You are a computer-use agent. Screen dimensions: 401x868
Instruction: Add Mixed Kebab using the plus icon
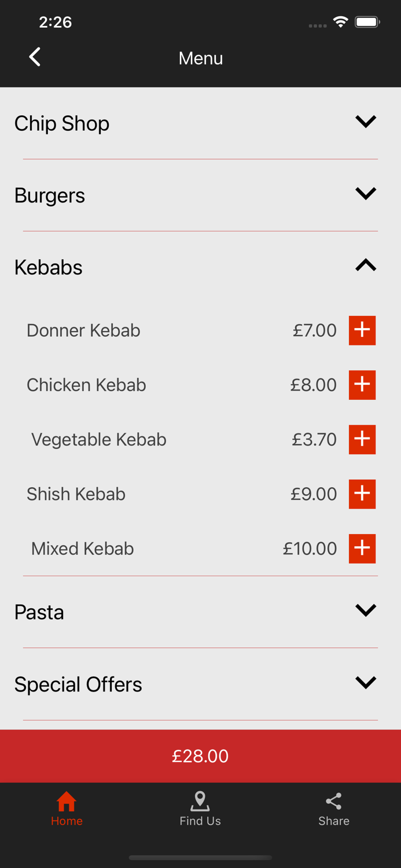coord(362,549)
